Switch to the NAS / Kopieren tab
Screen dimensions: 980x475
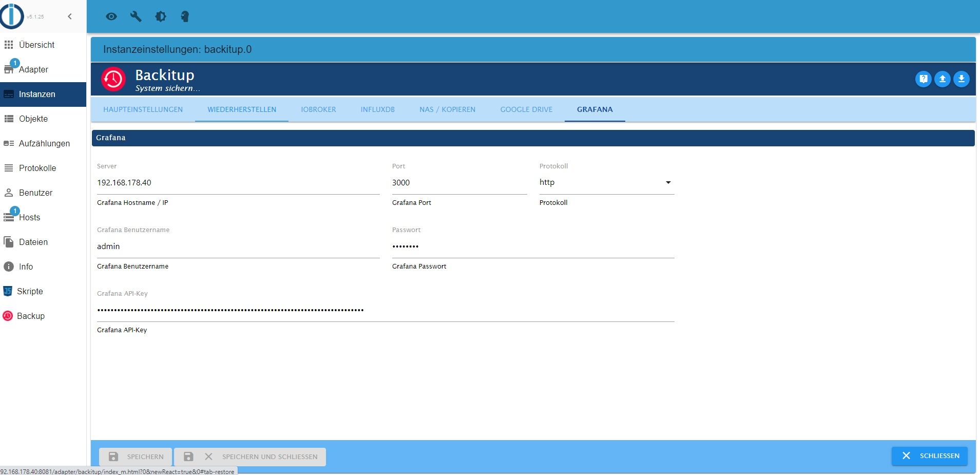pyautogui.click(x=448, y=109)
